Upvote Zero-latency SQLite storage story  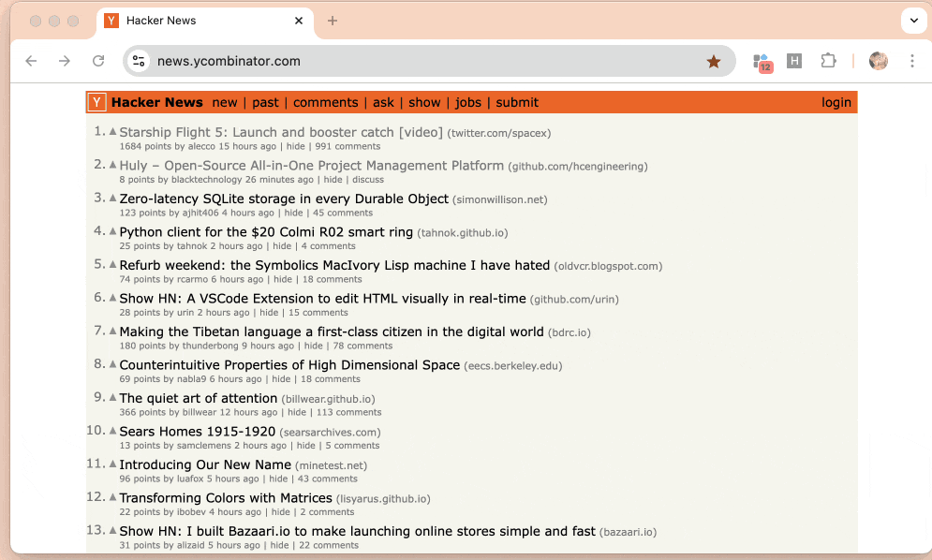113,198
